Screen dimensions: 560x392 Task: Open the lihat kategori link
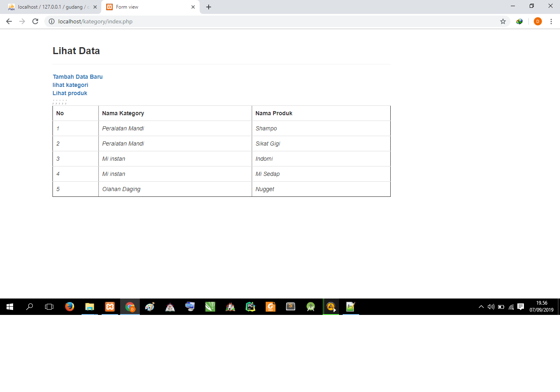[70, 85]
